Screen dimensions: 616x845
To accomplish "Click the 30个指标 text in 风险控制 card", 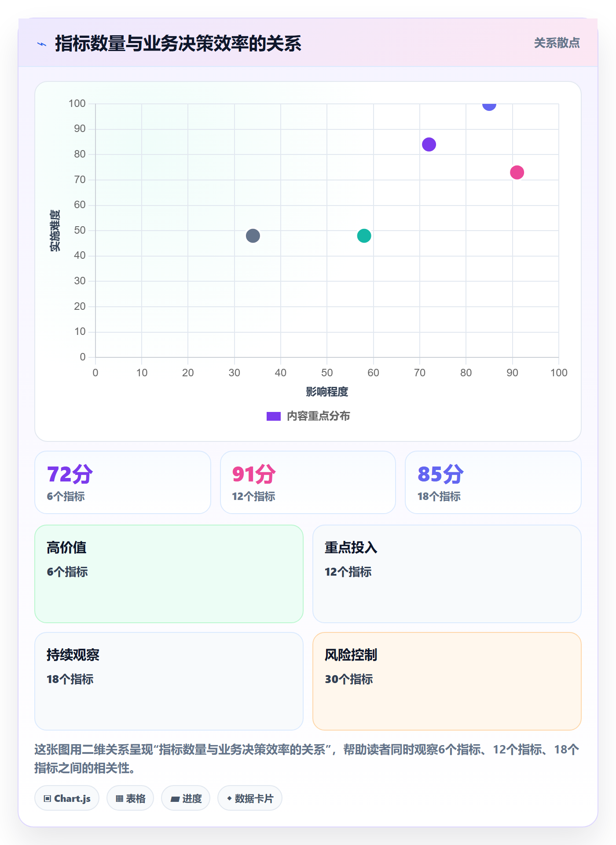I will (x=349, y=679).
